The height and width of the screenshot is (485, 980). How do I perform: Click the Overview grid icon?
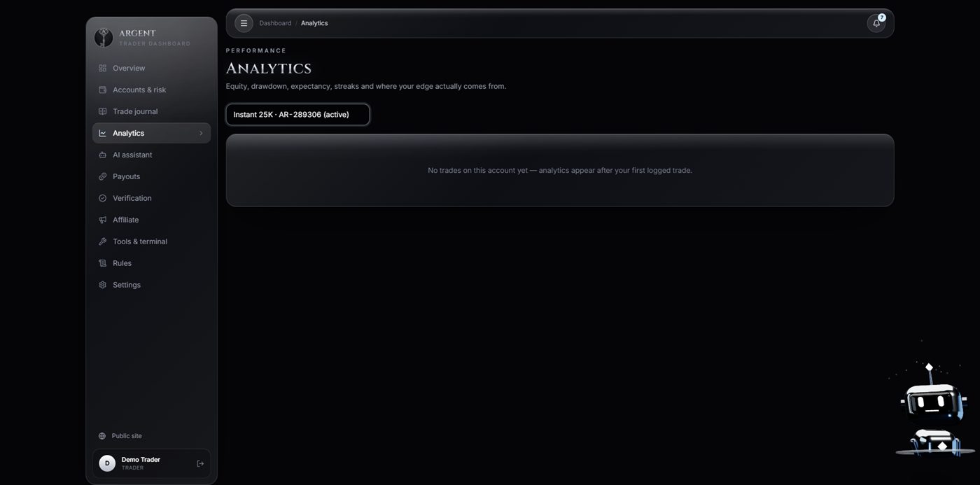coord(103,68)
